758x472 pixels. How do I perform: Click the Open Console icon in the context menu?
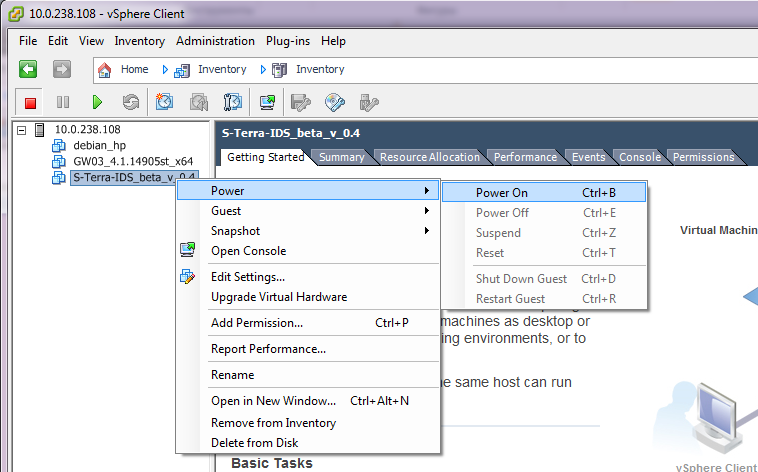pos(187,250)
